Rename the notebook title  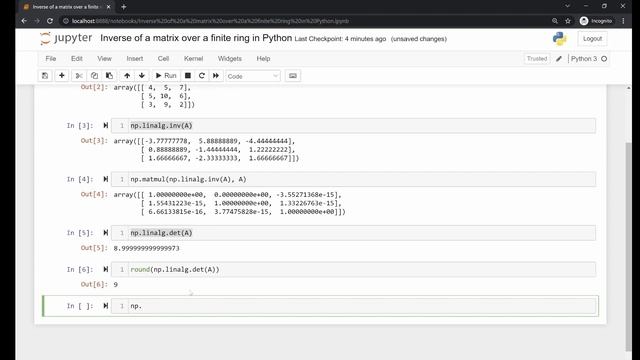(196, 38)
